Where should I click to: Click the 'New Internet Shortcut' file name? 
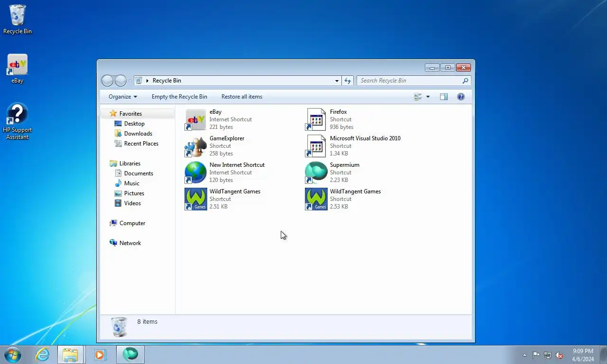pyautogui.click(x=237, y=165)
